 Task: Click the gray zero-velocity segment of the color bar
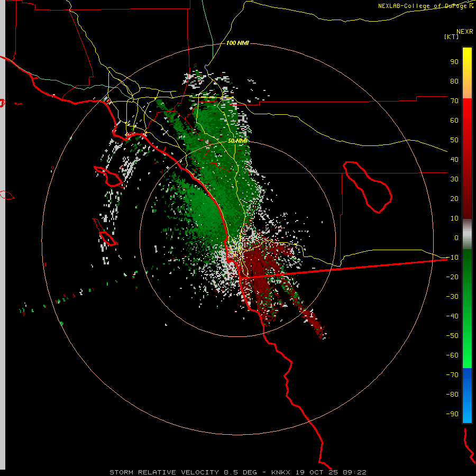tap(467, 234)
